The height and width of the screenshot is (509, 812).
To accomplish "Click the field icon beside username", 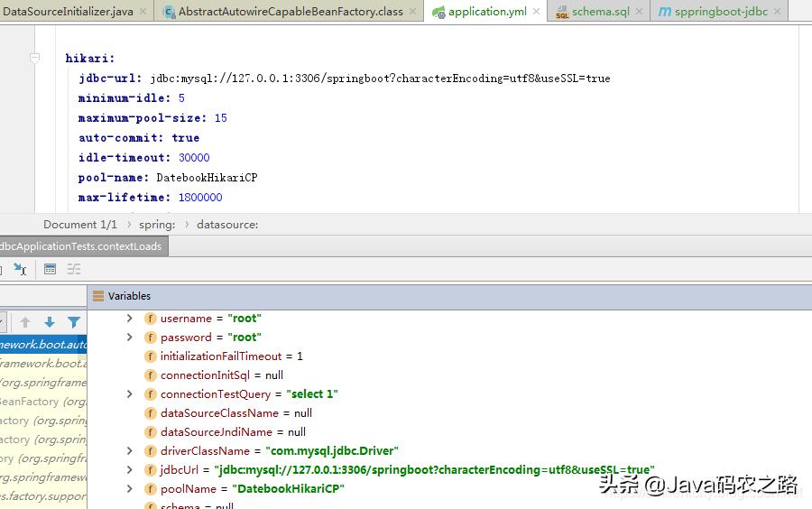I will click(150, 319).
